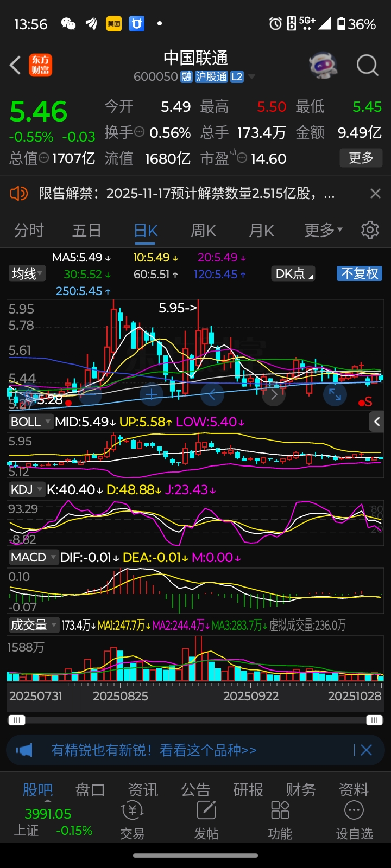Tap the right range slider handle
The height and width of the screenshot is (868, 391).
coord(374,720)
